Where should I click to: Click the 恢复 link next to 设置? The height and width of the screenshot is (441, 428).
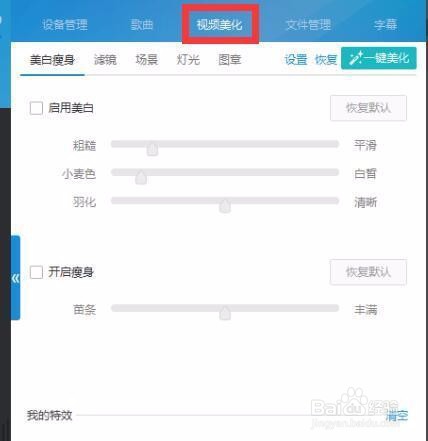coord(326,60)
